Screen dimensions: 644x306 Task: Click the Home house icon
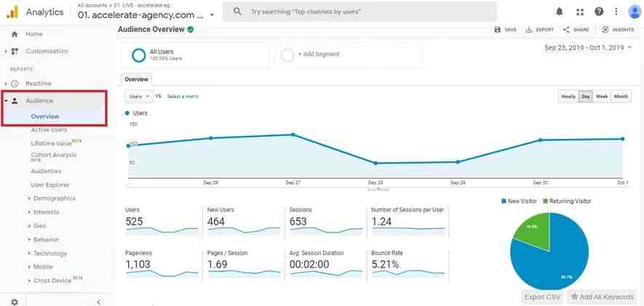click(x=15, y=34)
